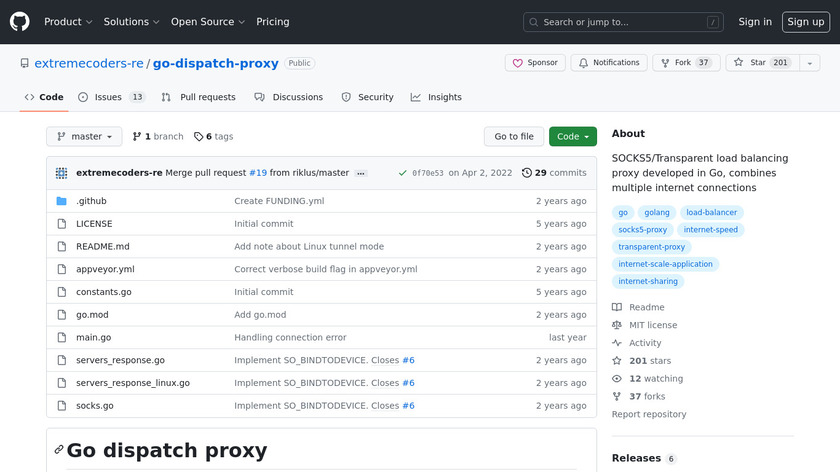Screen dimensions: 840x472
Task: Click the anchor link icon beside Go dispatch proxy heading
Action: tap(59, 449)
